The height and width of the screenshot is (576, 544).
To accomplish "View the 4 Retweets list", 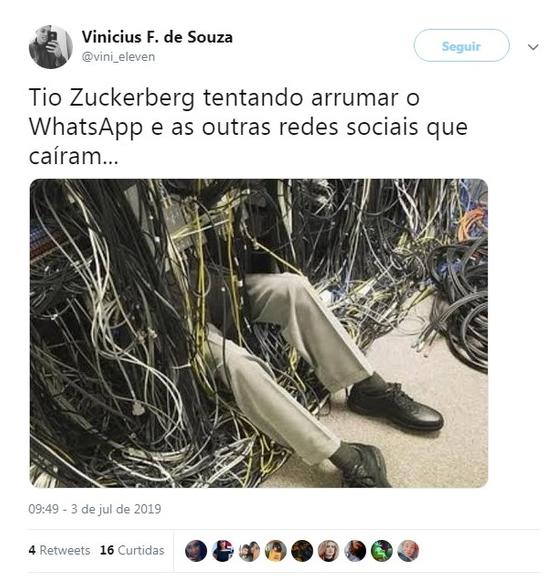I will point(59,550).
